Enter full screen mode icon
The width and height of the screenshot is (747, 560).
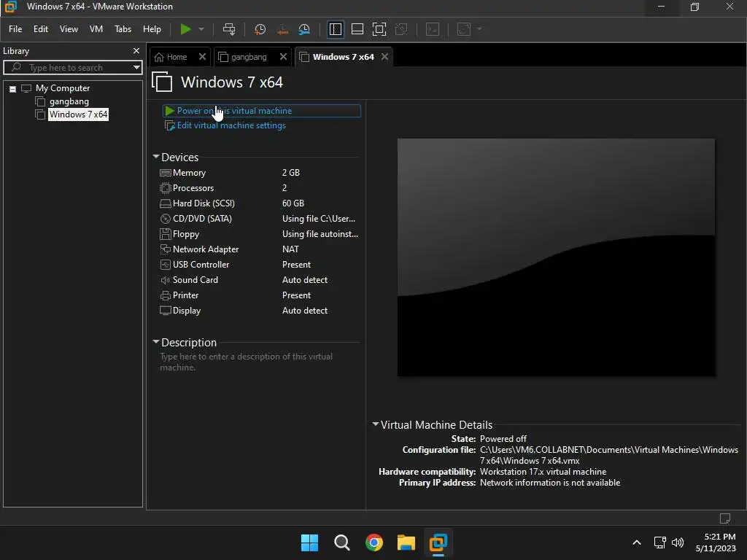[x=379, y=29]
